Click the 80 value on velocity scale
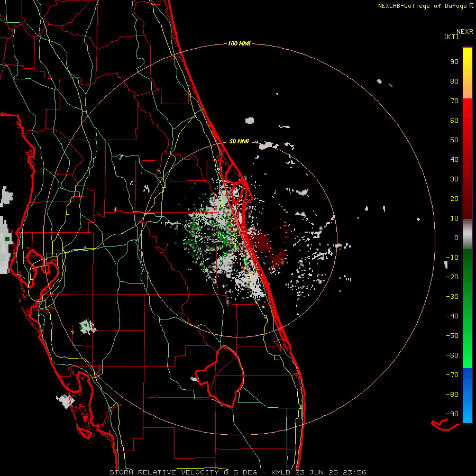This screenshot has height=476, width=476. tap(454, 81)
